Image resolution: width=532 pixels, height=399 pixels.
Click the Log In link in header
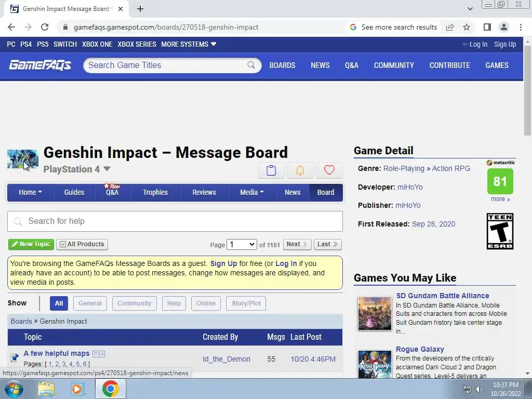[x=478, y=45]
